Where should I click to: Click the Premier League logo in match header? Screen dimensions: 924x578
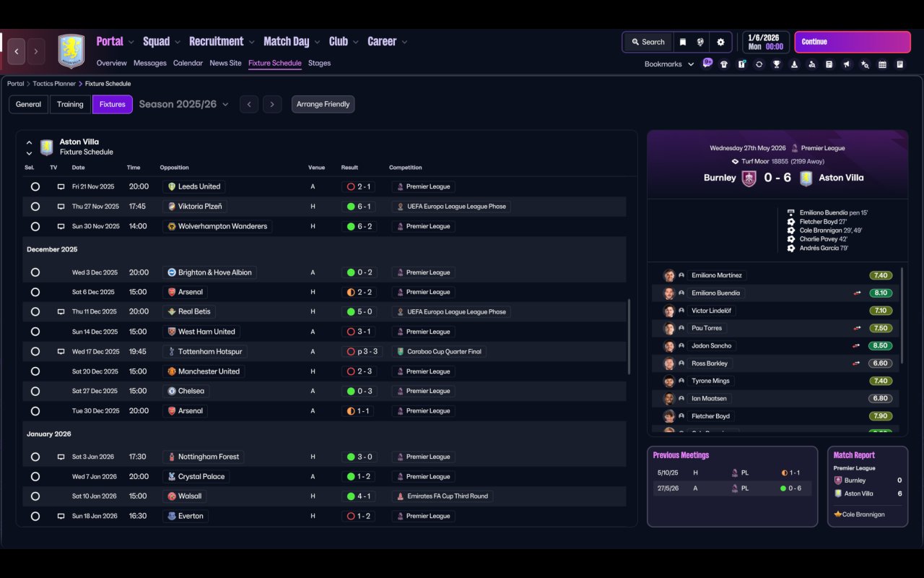(x=795, y=148)
